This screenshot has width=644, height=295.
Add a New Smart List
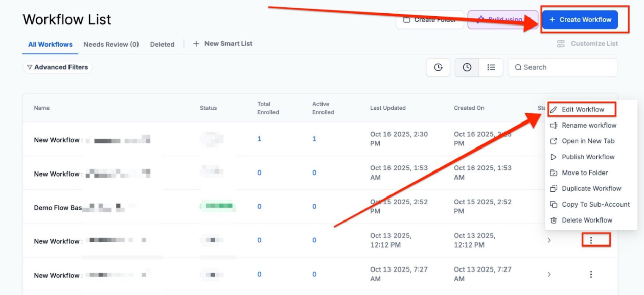(x=223, y=44)
